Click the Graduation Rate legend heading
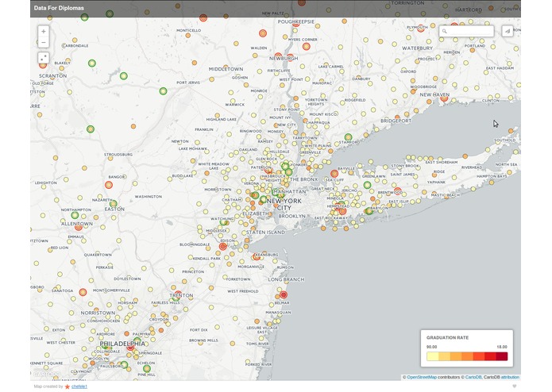Viewport: 552px width, 392px height. 447,337
